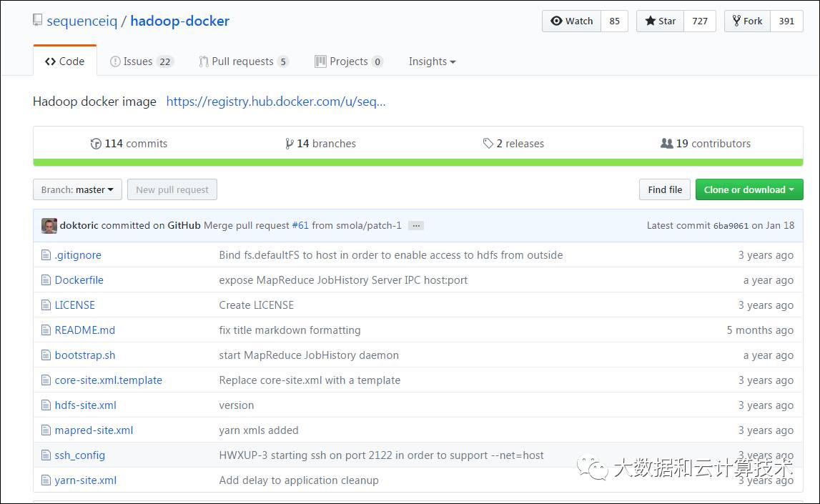Viewport: 820px width, 504px height.
Task: Click the Star button
Action: [x=660, y=21]
